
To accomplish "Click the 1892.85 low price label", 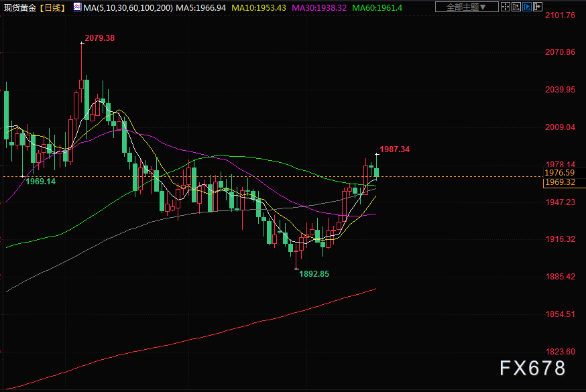I will (x=314, y=274).
